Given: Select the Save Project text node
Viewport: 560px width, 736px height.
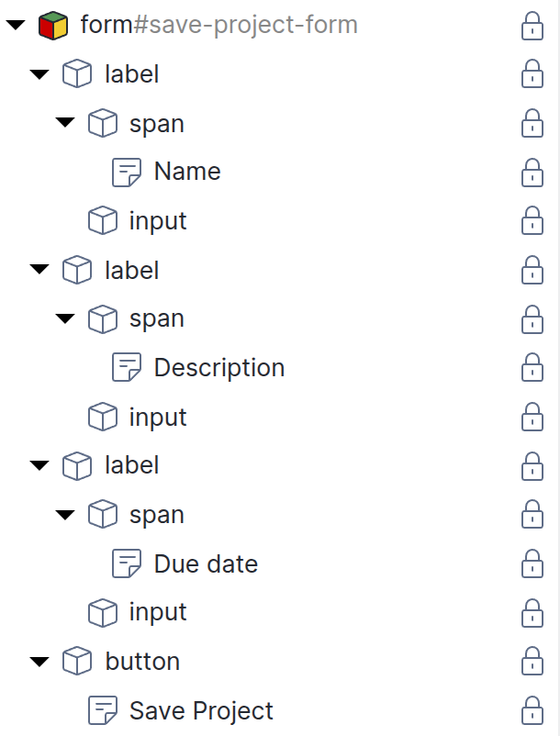Looking at the screenshot, I should click(x=201, y=710).
